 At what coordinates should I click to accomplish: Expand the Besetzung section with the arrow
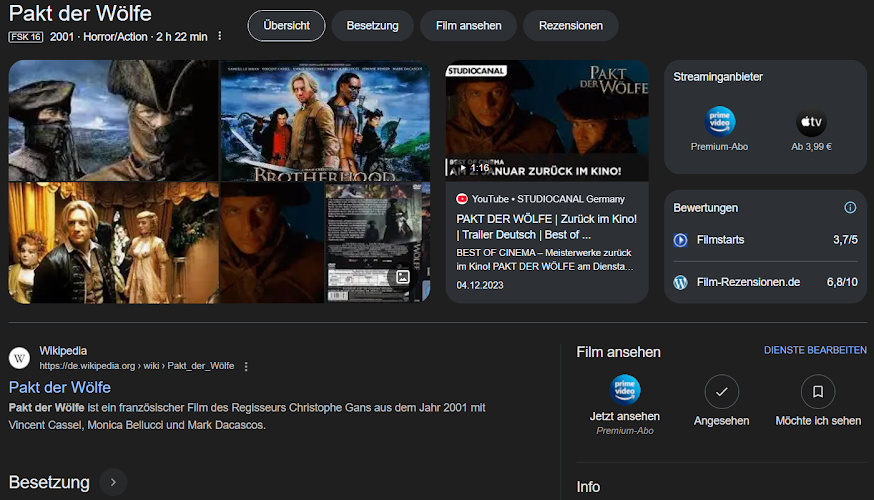pos(113,482)
